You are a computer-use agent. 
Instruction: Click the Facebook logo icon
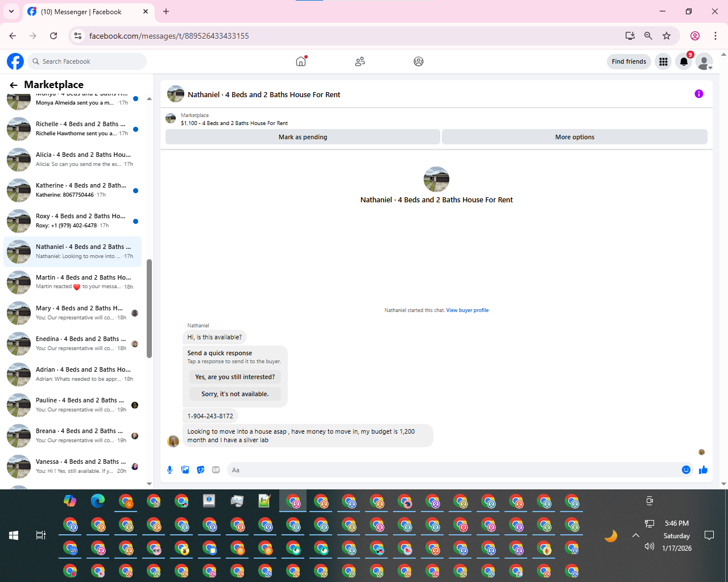click(15, 61)
